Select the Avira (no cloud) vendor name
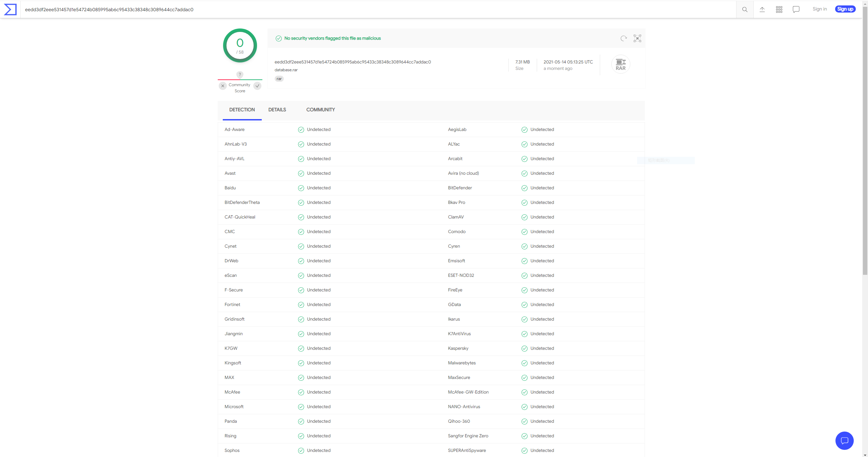 point(463,173)
